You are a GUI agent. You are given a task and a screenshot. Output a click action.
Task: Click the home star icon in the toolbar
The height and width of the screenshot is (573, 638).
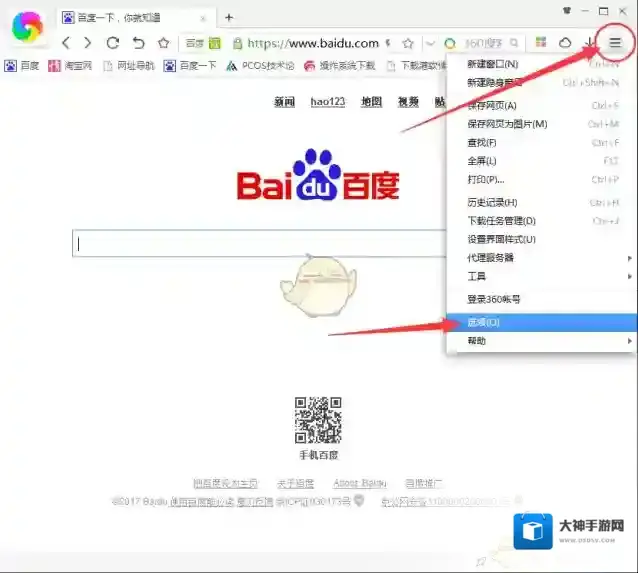click(164, 43)
